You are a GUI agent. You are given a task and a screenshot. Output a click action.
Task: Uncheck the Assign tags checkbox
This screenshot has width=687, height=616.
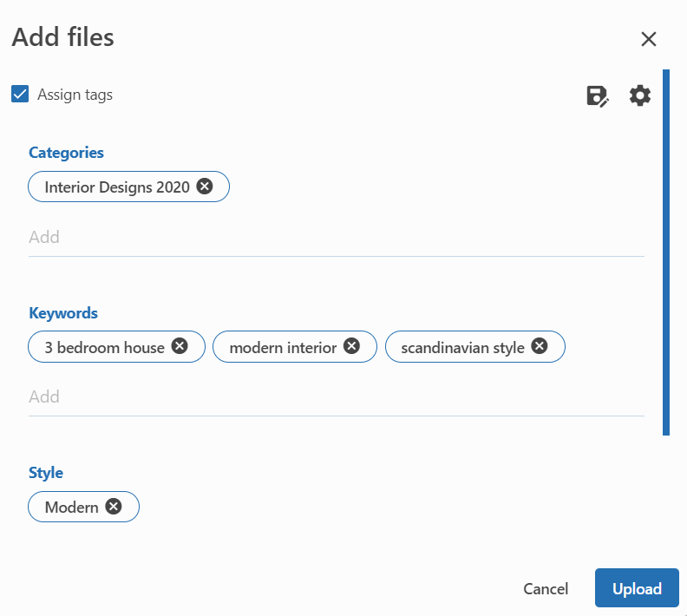point(20,95)
